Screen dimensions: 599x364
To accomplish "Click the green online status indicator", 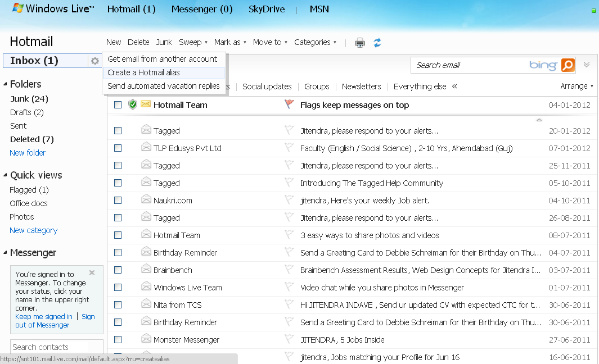I will [x=593, y=11].
